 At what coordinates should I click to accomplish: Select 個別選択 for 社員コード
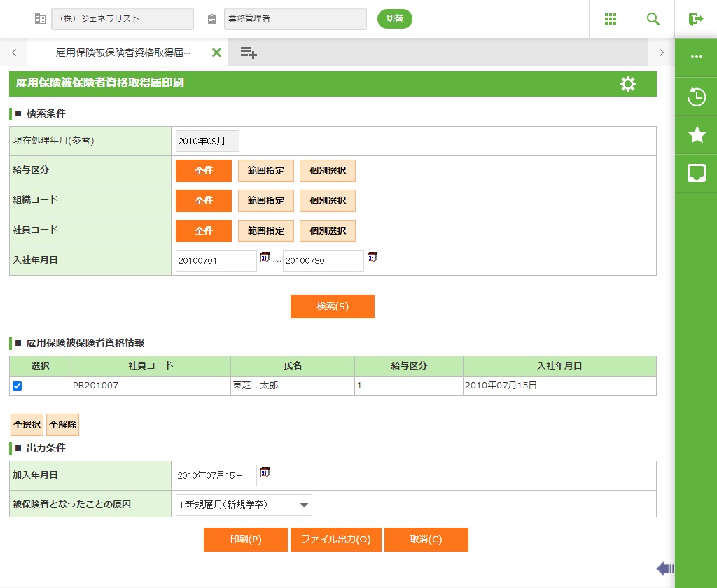(x=328, y=231)
